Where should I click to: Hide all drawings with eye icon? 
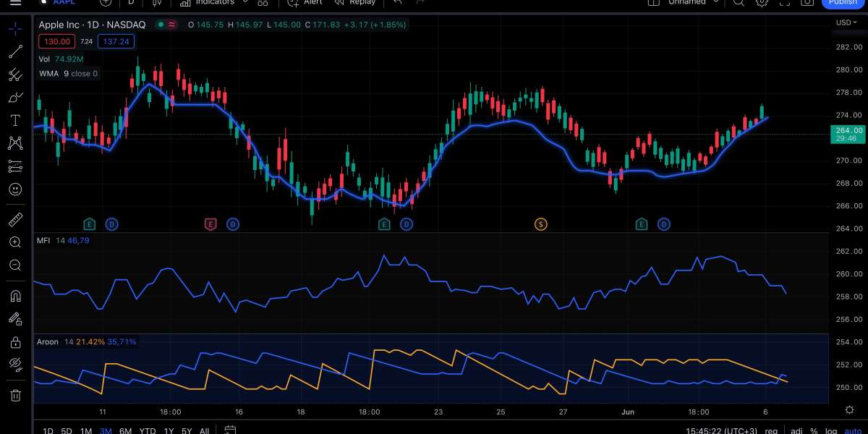tap(15, 365)
